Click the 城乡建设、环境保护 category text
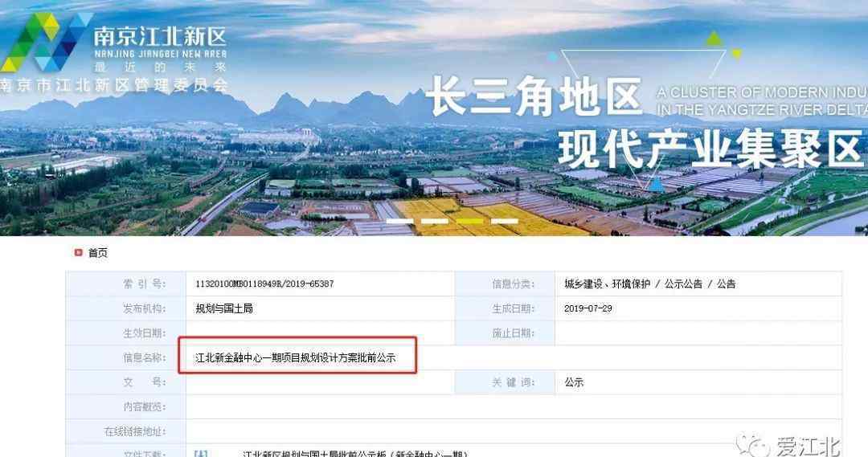This screenshot has width=868, height=457. (608, 284)
